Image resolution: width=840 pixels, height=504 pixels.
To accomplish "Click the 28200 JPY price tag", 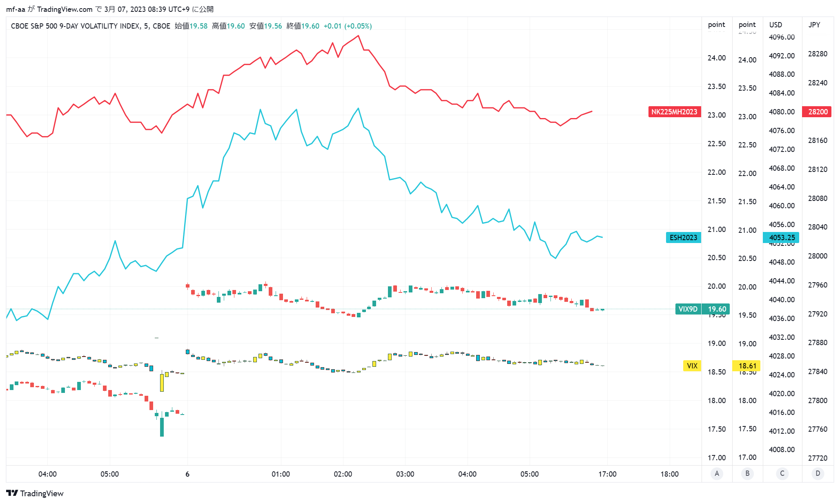I will click(x=818, y=112).
